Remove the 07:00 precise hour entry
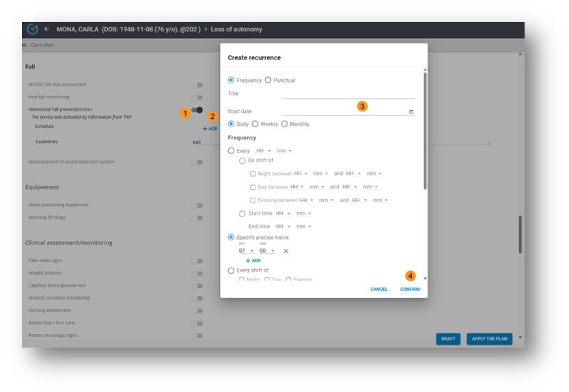 (x=286, y=251)
